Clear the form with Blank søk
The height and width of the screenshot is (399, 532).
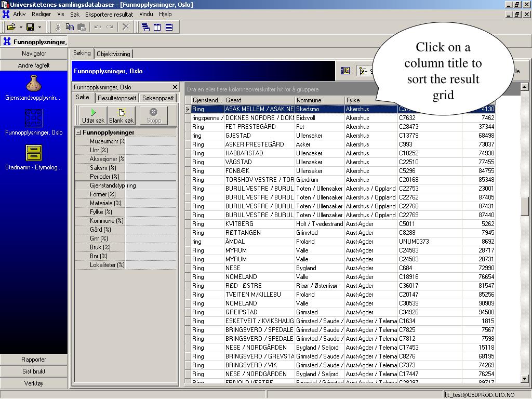click(122, 116)
